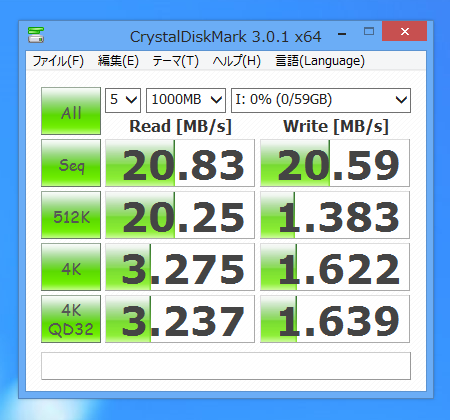Minimize the CrystalDiskMark window
The image size is (450, 420).
point(342,34)
